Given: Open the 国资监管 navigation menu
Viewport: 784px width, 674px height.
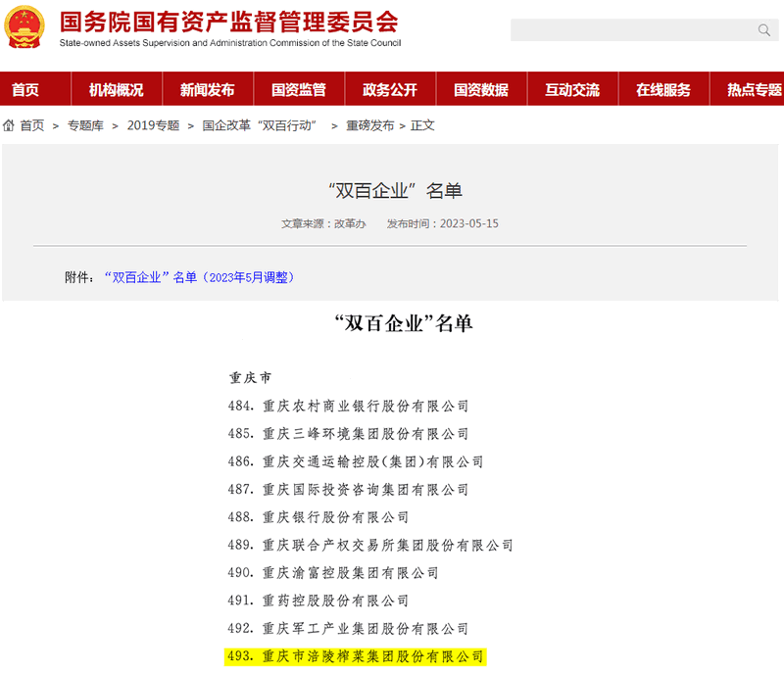Looking at the screenshot, I should [x=299, y=89].
